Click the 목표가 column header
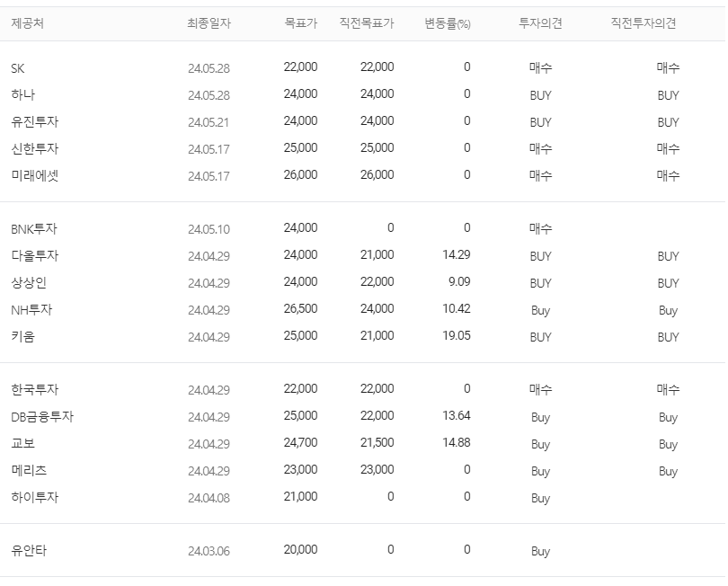The height and width of the screenshot is (586, 728). coord(301,23)
